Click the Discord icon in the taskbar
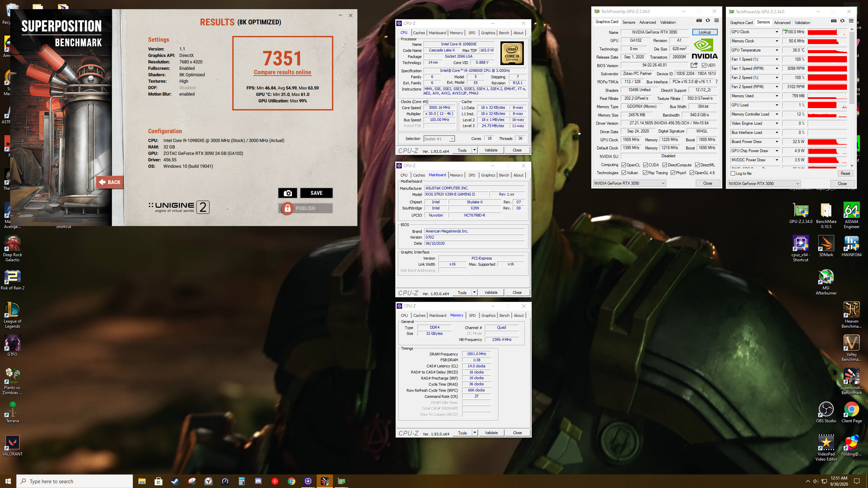Viewport: 868px width, 488px height. pos(258,481)
